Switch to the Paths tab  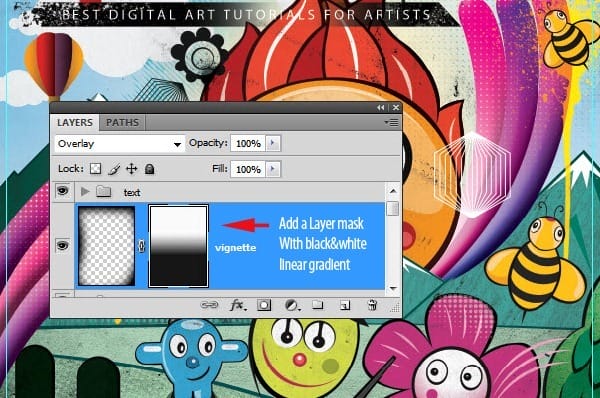tap(122, 122)
